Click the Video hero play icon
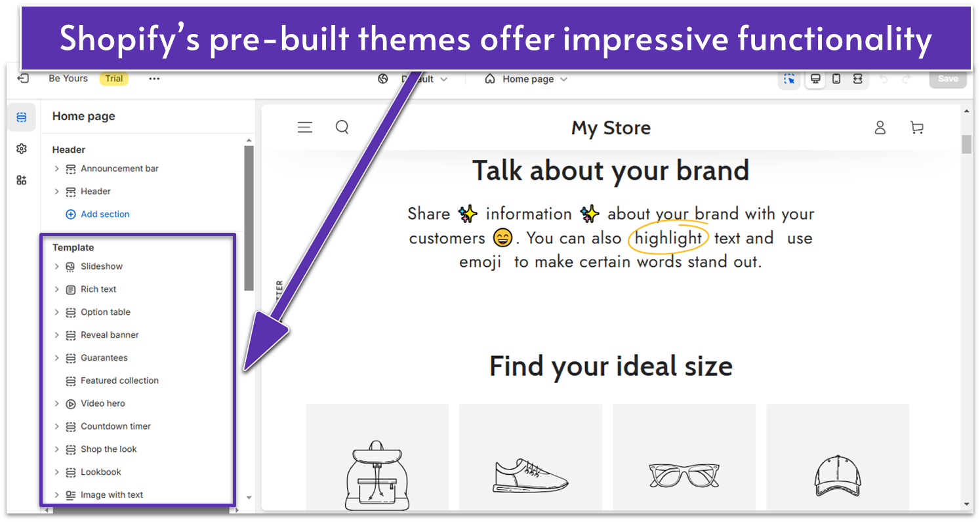980x522 pixels. (71, 404)
